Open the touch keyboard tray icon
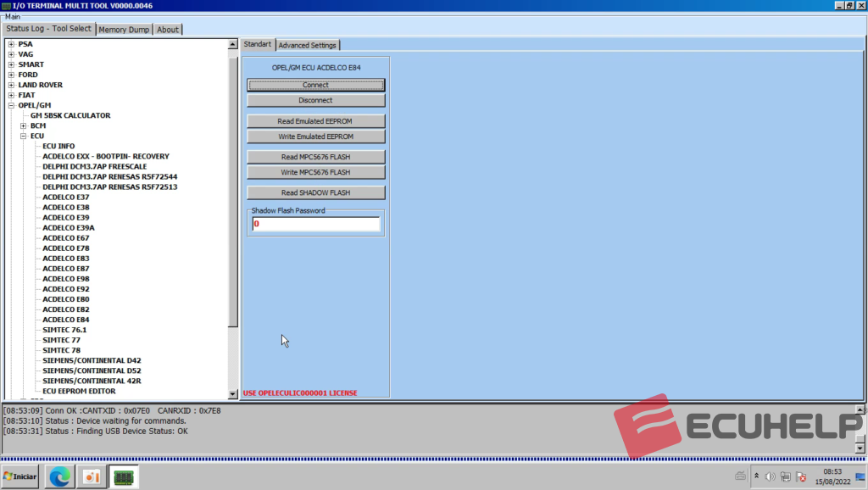 pos(740,476)
